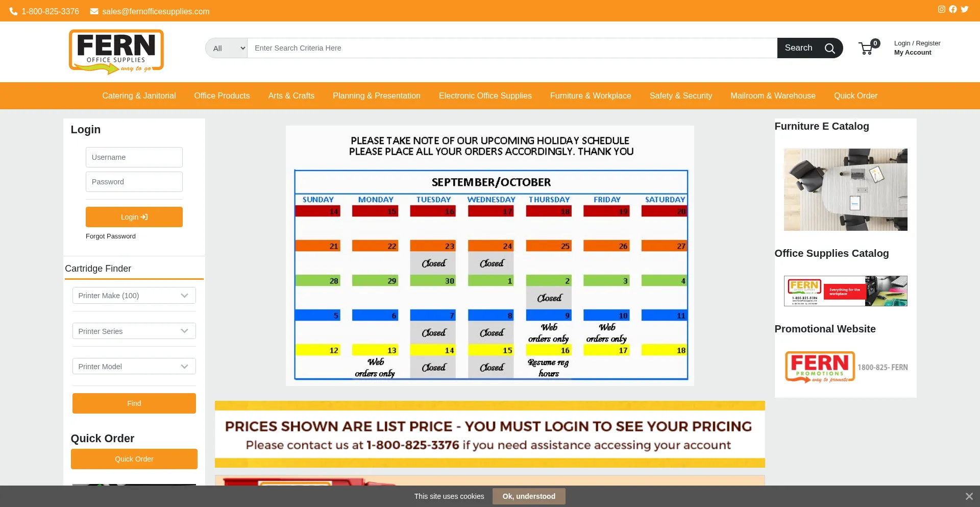This screenshot has width=980, height=507.
Task: Open Office Products menu
Action: [x=222, y=96]
